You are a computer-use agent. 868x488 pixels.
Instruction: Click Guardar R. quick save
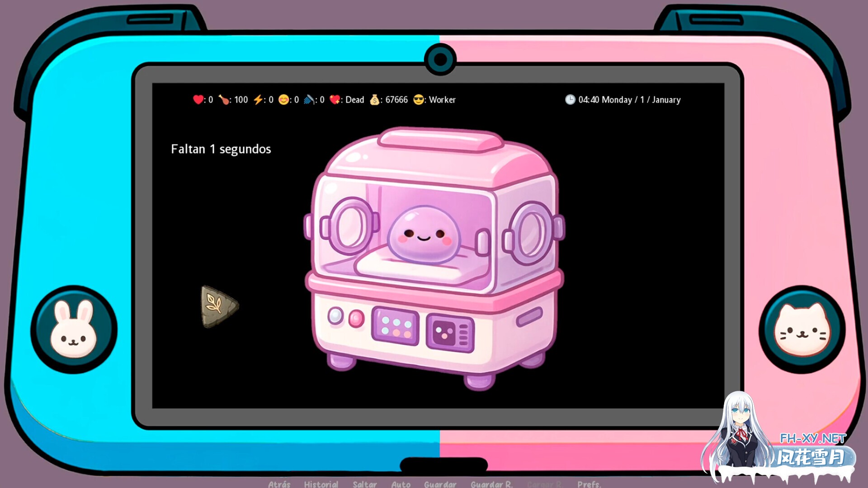(491, 484)
